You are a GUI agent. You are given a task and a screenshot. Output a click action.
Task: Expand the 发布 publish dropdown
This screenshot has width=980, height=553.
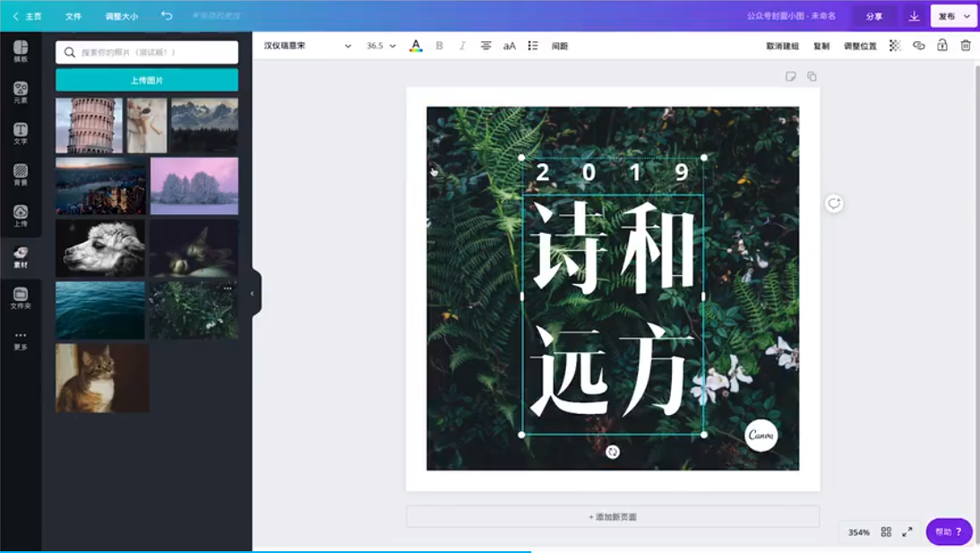[954, 16]
